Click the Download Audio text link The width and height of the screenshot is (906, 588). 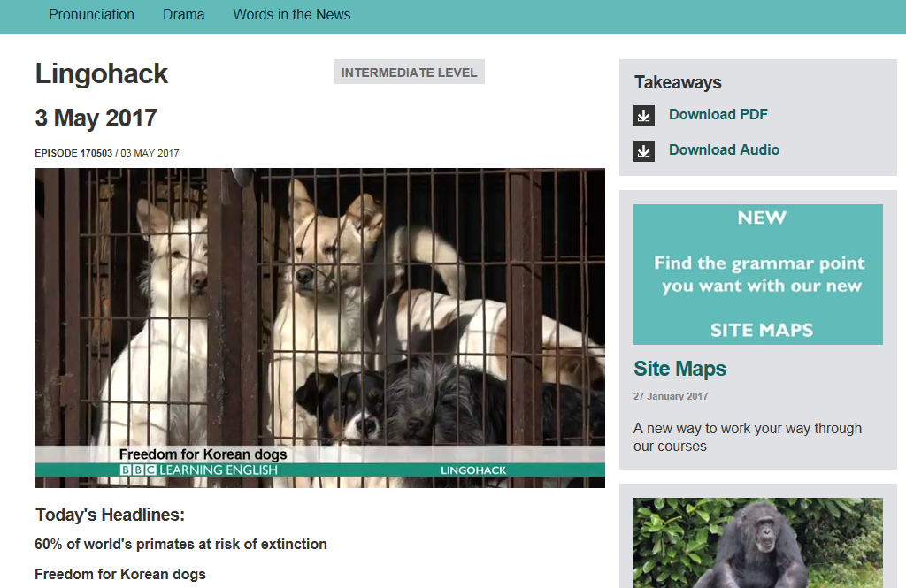[724, 150]
